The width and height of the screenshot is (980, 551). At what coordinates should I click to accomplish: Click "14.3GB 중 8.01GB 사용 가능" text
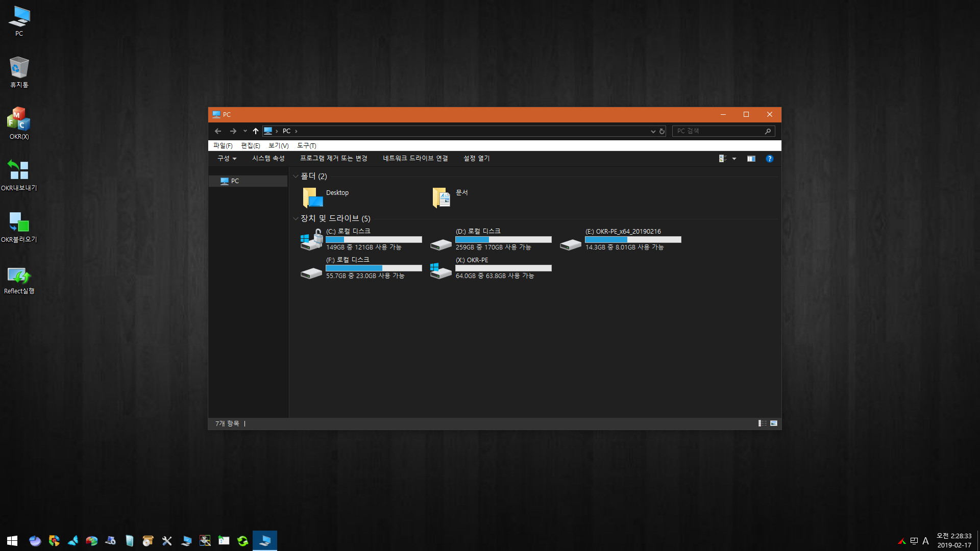(x=624, y=247)
